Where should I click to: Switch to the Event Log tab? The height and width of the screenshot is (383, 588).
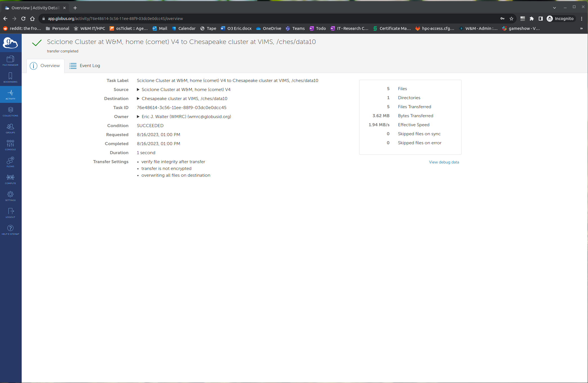click(85, 66)
